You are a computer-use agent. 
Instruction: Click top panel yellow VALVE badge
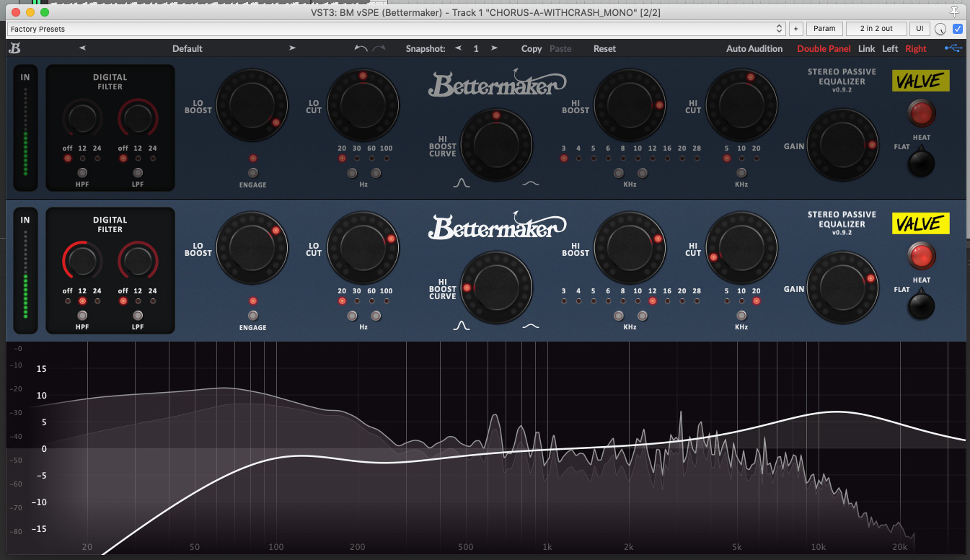(x=921, y=81)
